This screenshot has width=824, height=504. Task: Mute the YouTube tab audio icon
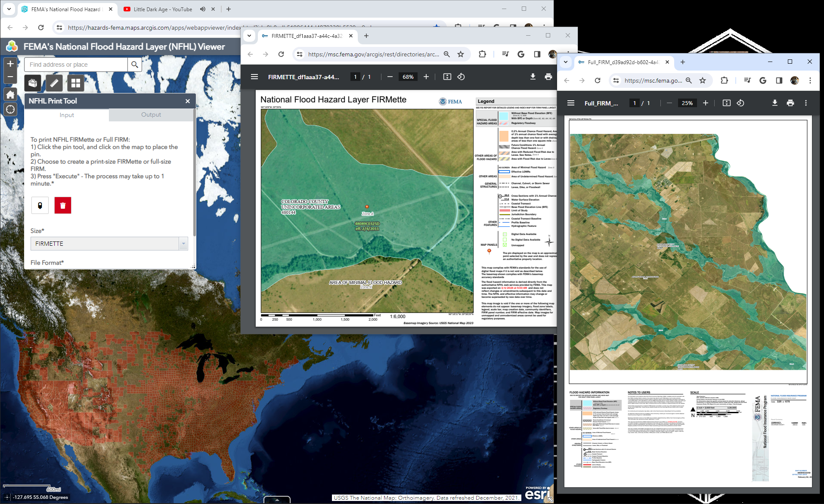pos(203,9)
